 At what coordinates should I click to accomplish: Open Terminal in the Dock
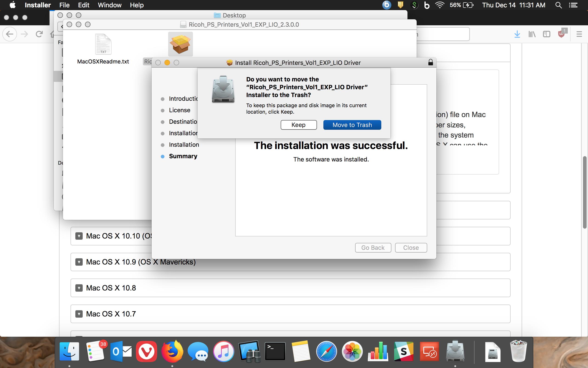275,351
